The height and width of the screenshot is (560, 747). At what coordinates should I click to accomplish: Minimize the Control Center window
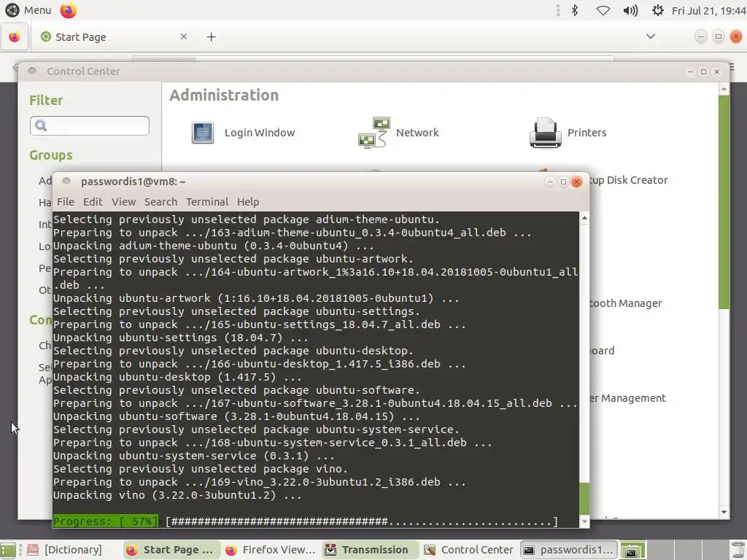click(x=690, y=71)
